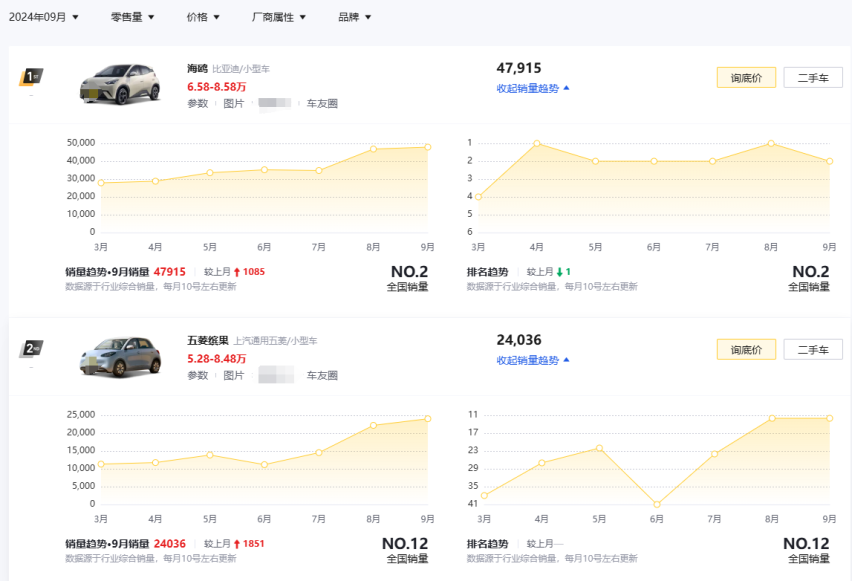
Task: Click 五菱缤果 ranking chart May data point
Action: pyautogui.click(x=599, y=448)
